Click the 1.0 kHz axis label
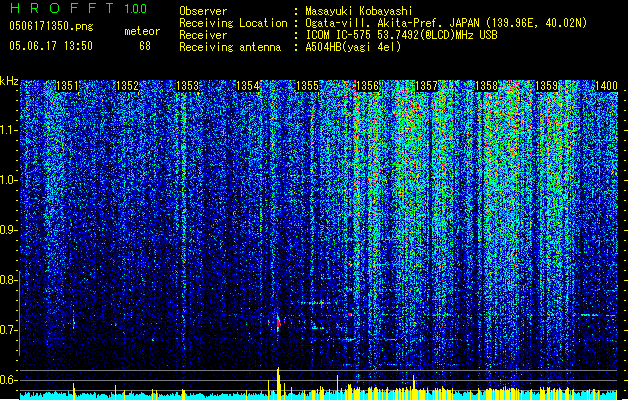Screen dimensions: 629x400 (8, 180)
